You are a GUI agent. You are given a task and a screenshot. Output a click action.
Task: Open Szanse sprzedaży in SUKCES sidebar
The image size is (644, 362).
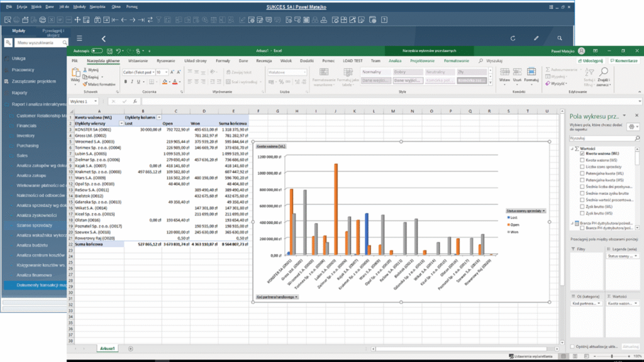tap(35, 226)
